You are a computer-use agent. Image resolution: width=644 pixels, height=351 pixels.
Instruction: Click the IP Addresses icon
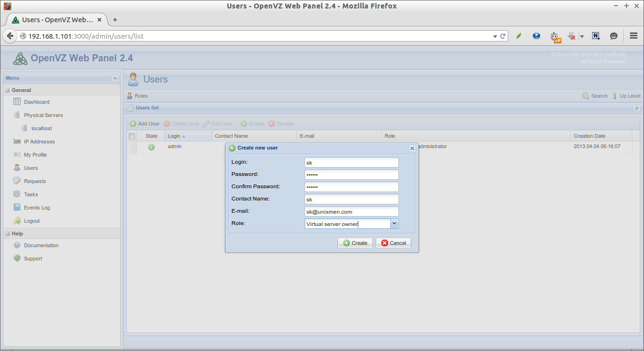pyautogui.click(x=17, y=142)
